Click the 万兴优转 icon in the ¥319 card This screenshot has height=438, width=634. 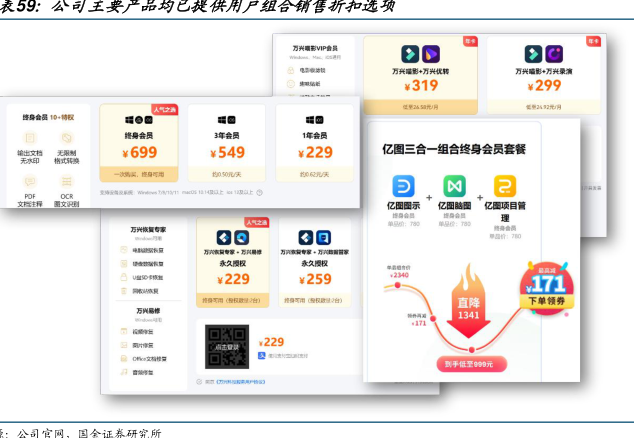pyautogui.click(x=431, y=54)
